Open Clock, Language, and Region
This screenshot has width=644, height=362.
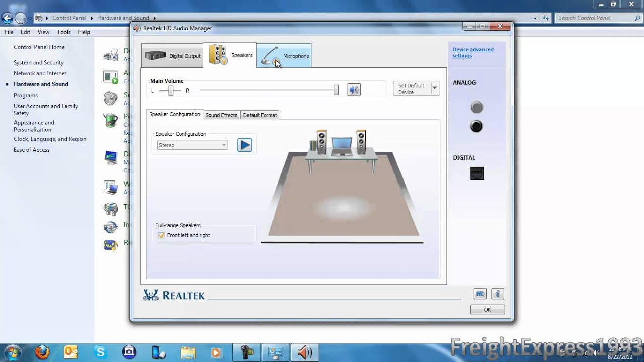pos(50,139)
